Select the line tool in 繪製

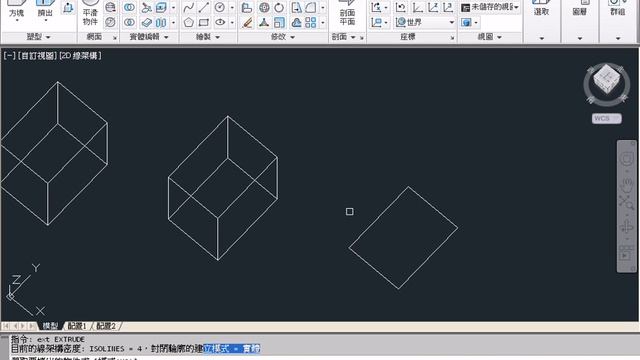[204, 7]
